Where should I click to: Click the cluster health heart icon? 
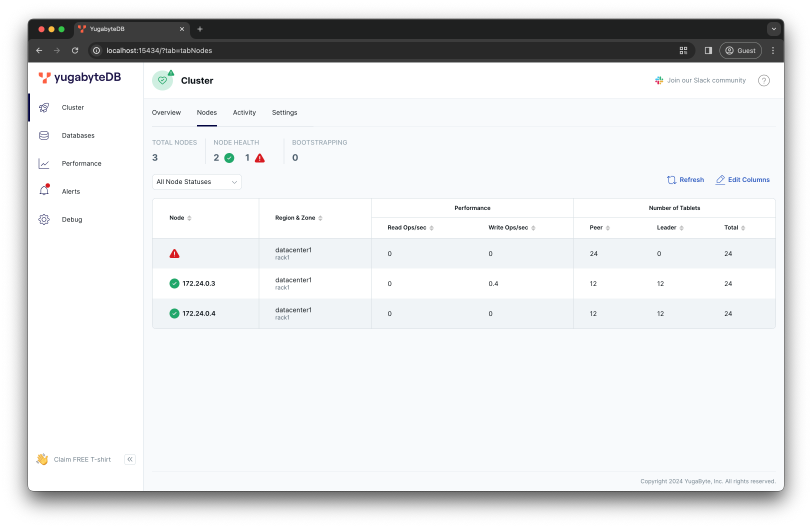[162, 80]
